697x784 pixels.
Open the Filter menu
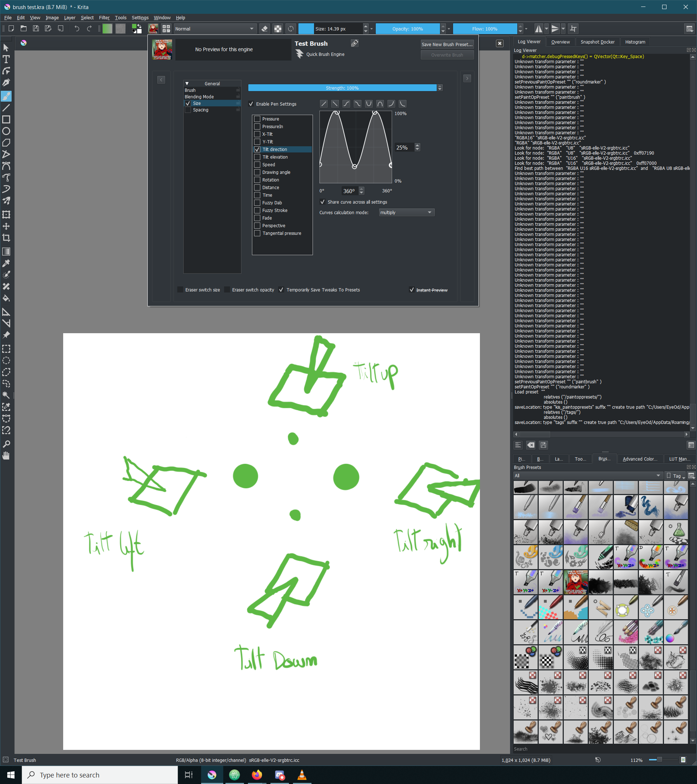click(104, 18)
